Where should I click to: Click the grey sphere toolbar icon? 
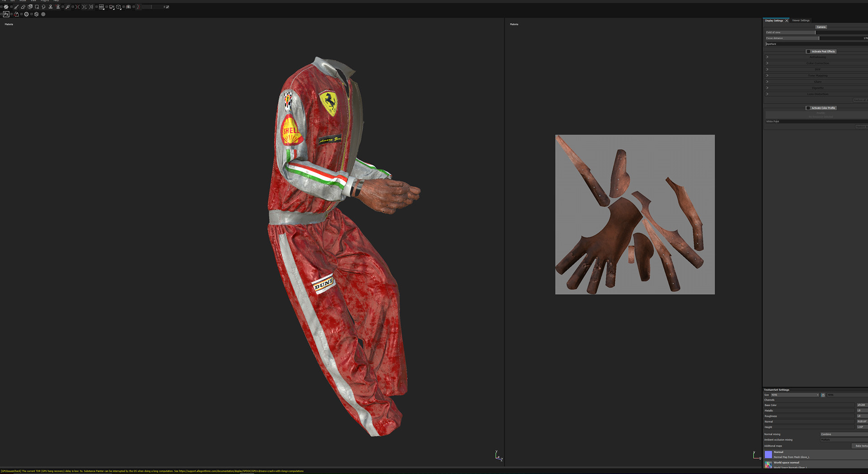click(43, 14)
